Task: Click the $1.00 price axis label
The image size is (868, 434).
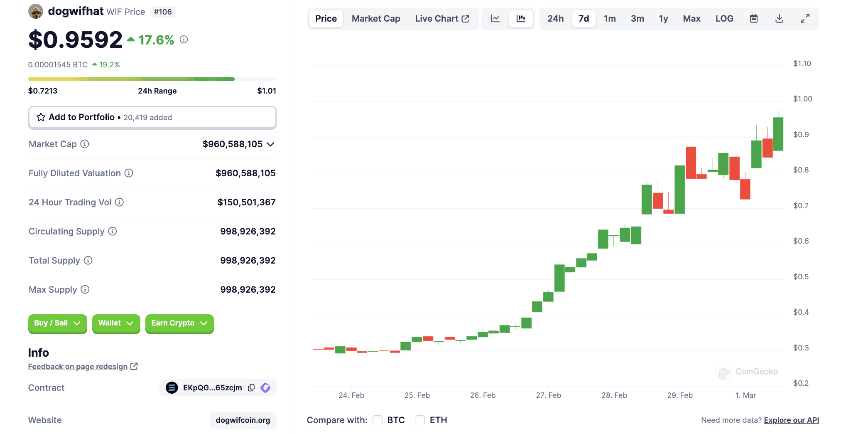Action: click(x=802, y=99)
